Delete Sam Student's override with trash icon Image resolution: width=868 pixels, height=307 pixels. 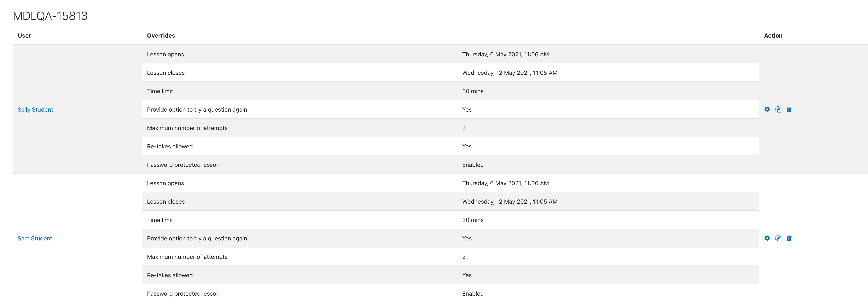point(789,238)
